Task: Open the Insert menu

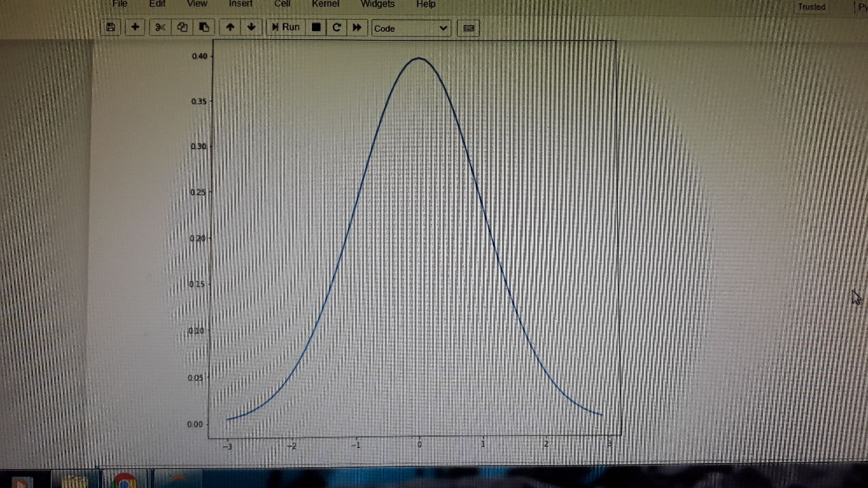Action: coord(241,4)
